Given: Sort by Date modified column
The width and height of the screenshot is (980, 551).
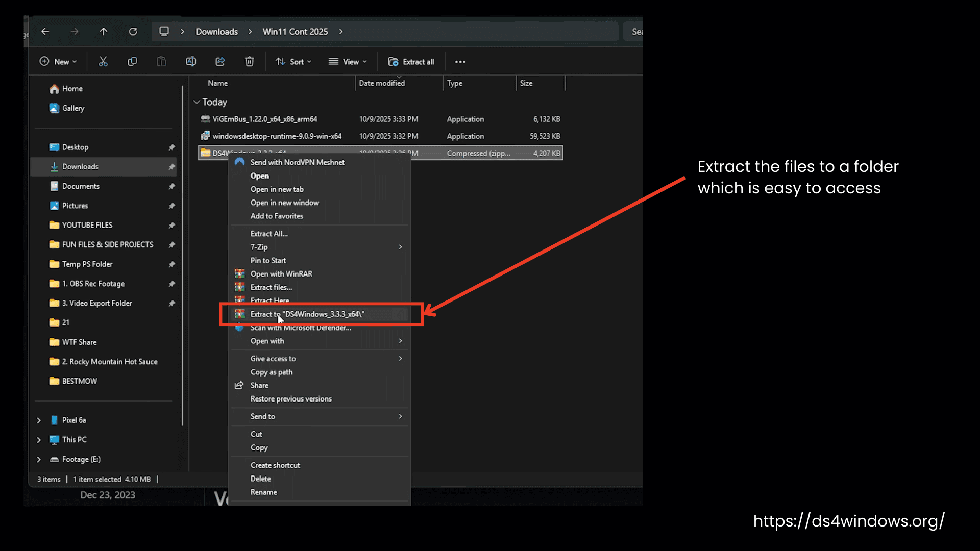Looking at the screenshot, I should click(x=382, y=83).
